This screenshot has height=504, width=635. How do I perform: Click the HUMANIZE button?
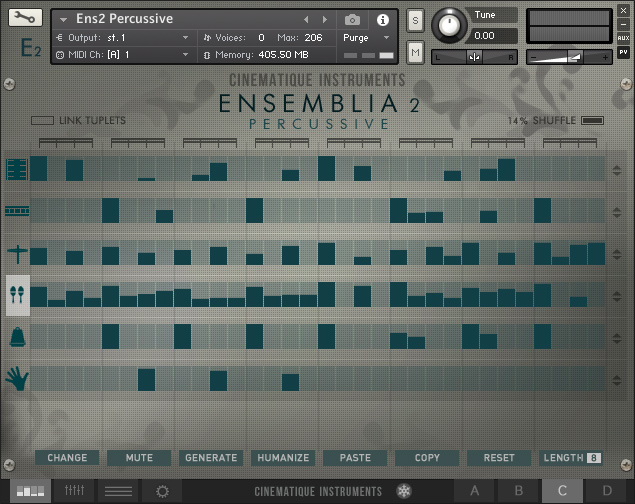(283, 458)
